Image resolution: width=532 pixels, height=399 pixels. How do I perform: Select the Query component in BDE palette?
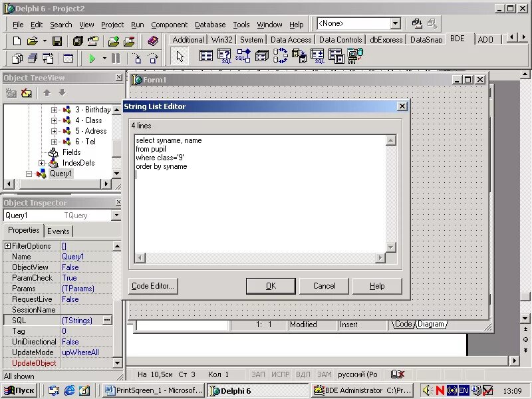[x=224, y=56]
